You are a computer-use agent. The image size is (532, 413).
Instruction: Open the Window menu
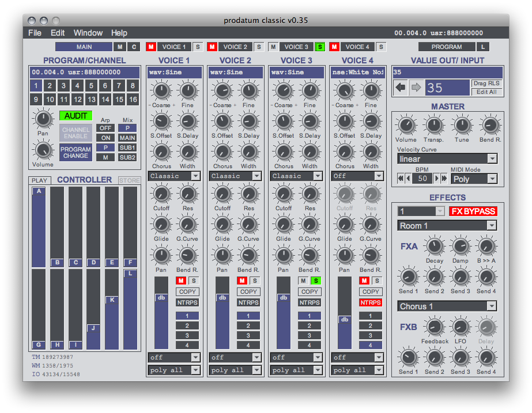[88, 33]
